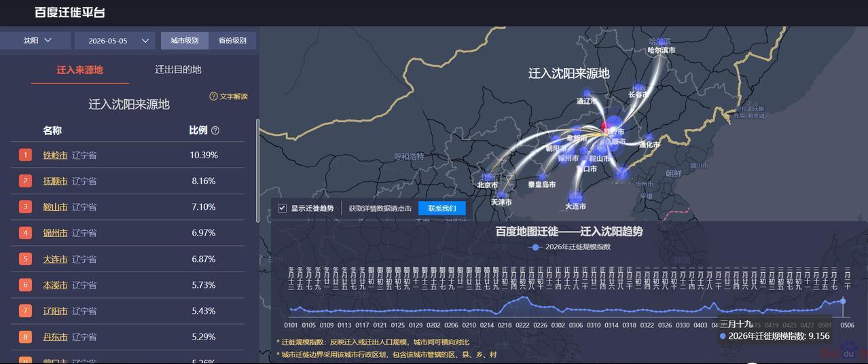Open the 丹东市 city link

(55, 337)
